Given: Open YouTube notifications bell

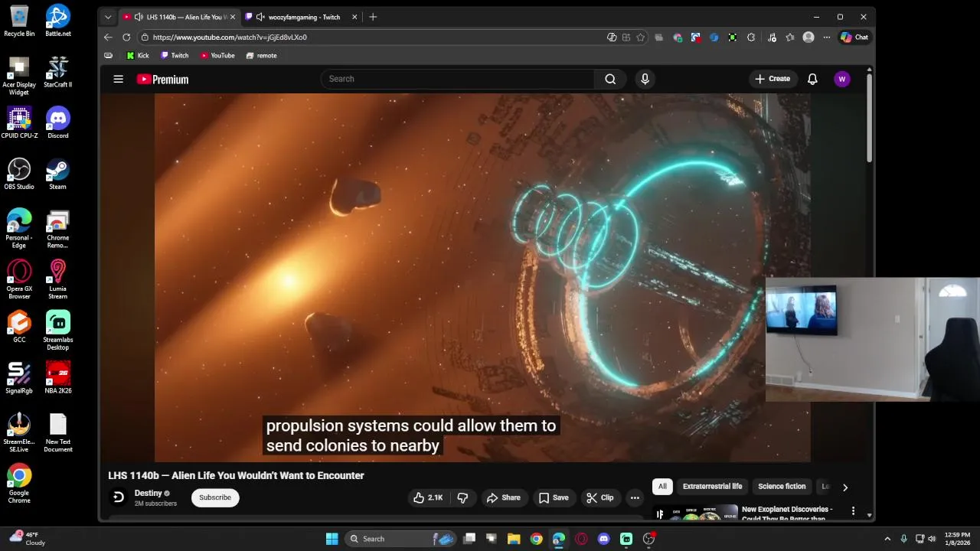Looking at the screenshot, I should 812,79.
